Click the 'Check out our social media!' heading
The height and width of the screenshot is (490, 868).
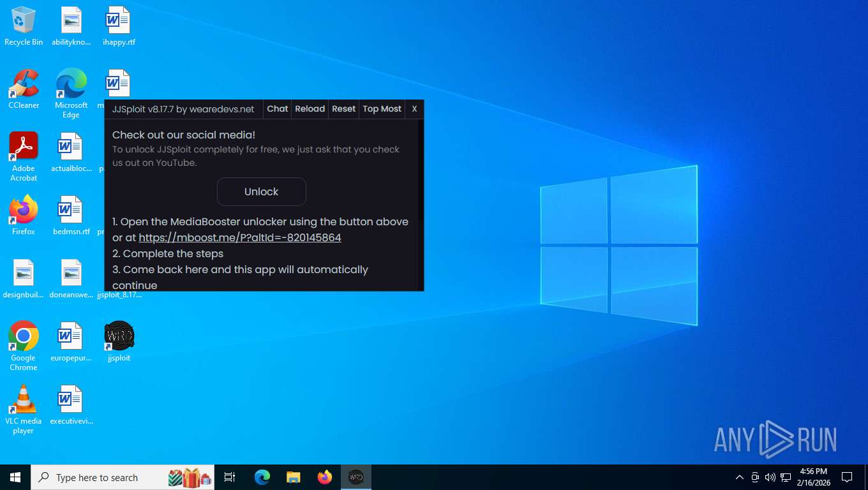(x=184, y=135)
